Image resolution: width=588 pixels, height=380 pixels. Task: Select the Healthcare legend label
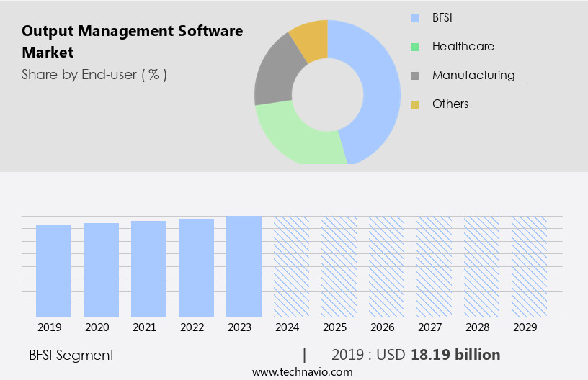click(463, 47)
